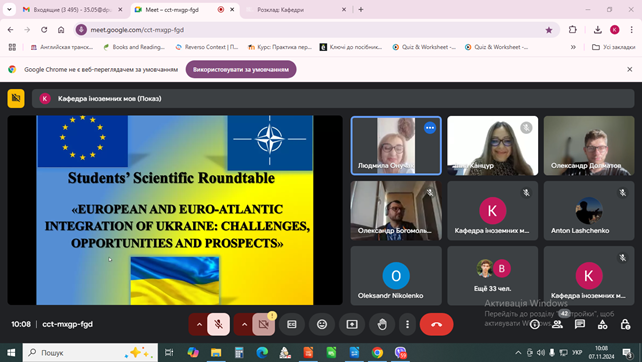
Task: Click the present screen icon
Action: point(352,324)
